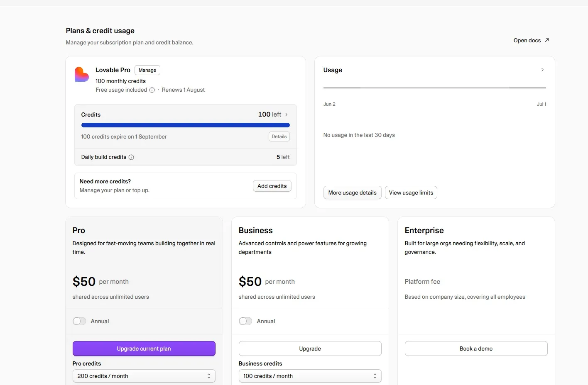Click the 'Jun 2' date label
This screenshot has width=588, height=385.
pos(329,104)
